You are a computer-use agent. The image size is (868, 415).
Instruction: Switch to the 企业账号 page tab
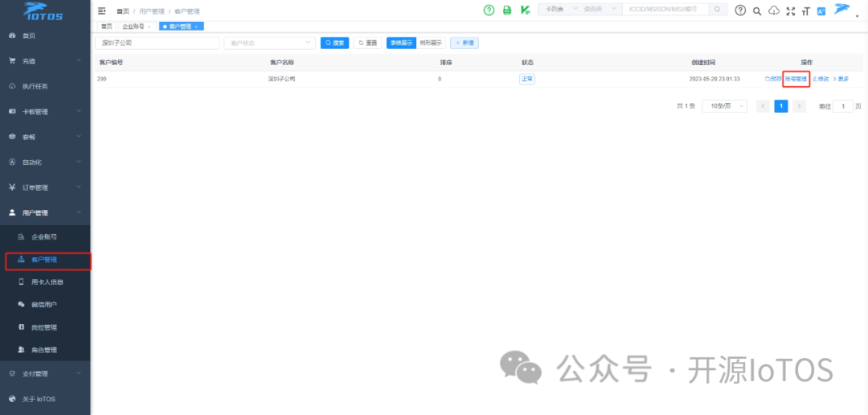tap(133, 26)
